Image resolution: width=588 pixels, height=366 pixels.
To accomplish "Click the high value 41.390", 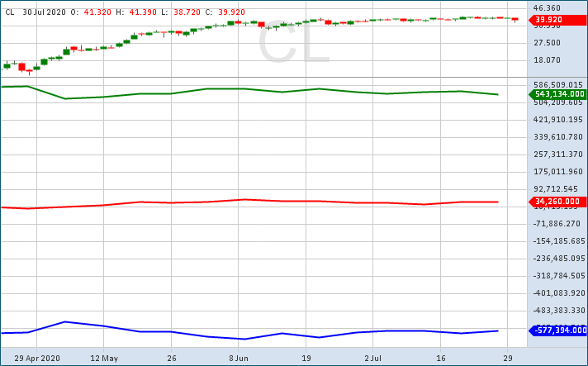I will [143, 12].
